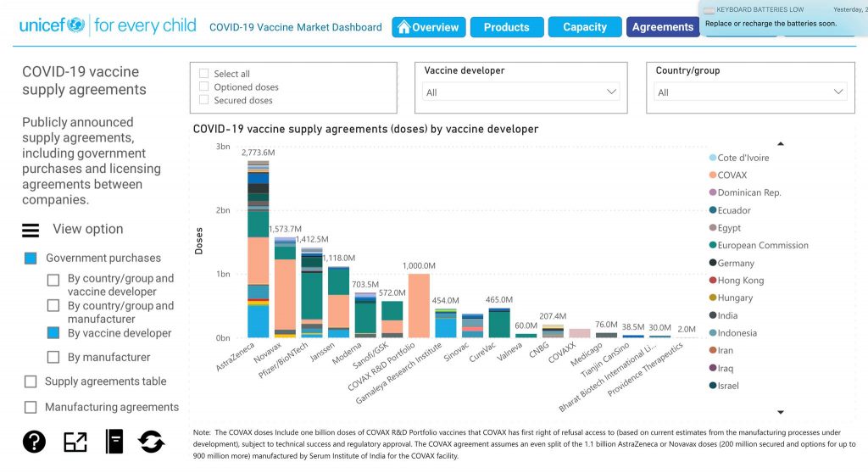This screenshot has height=473, width=868.
Task: Open the Vaccine developer dropdown
Action: (x=521, y=92)
